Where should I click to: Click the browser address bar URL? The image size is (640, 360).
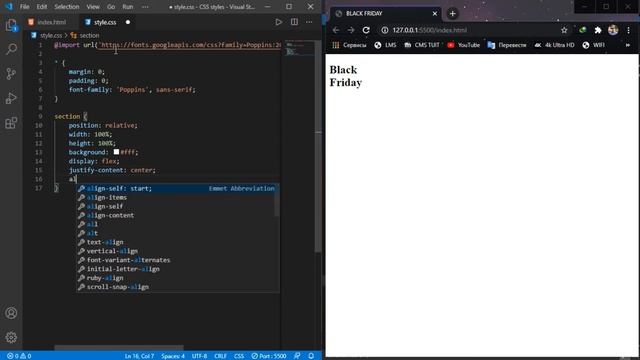tap(429, 30)
